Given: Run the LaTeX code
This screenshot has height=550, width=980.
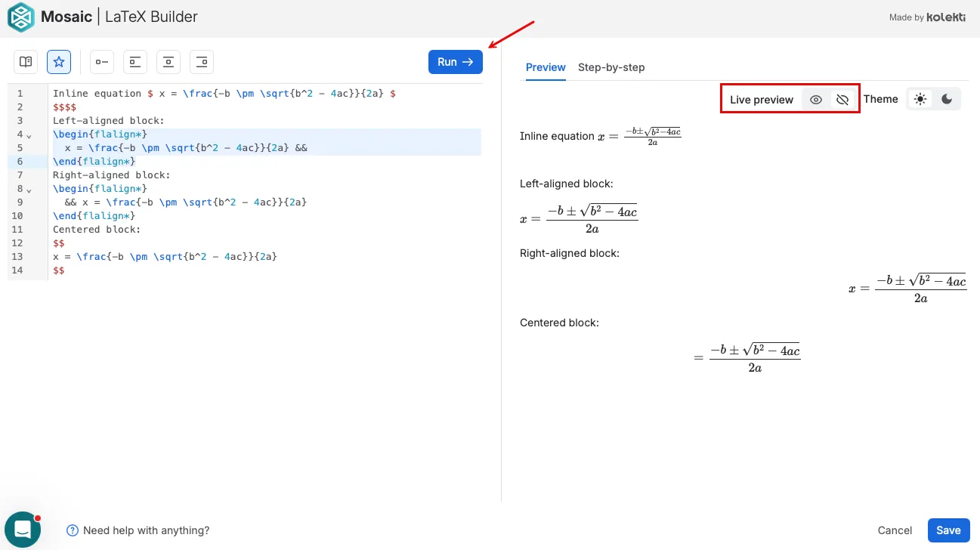Looking at the screenshot, I should (x=456, y=62).
